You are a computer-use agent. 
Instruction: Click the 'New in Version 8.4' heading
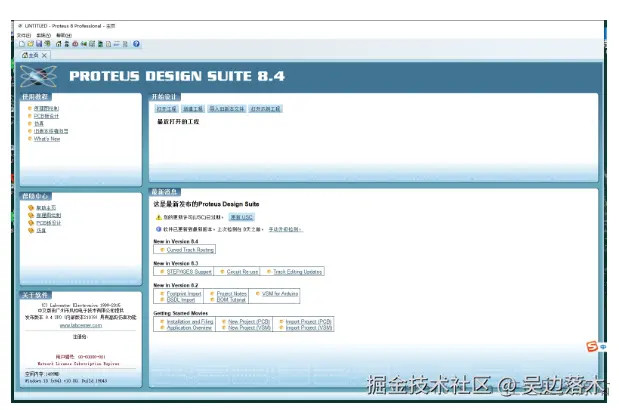click(x=176, y=241)
